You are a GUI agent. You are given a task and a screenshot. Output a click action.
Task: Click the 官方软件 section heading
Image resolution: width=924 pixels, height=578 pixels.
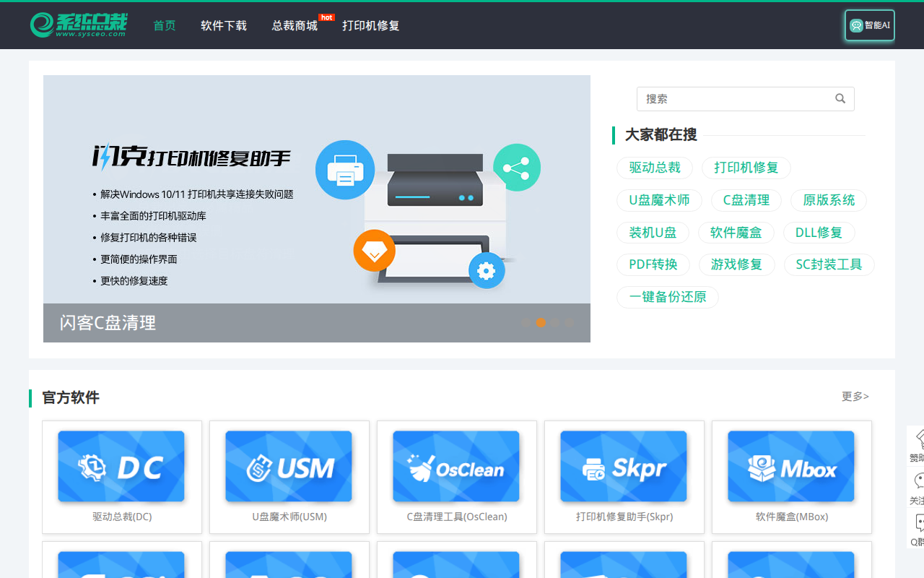click(x=71, y=397)
